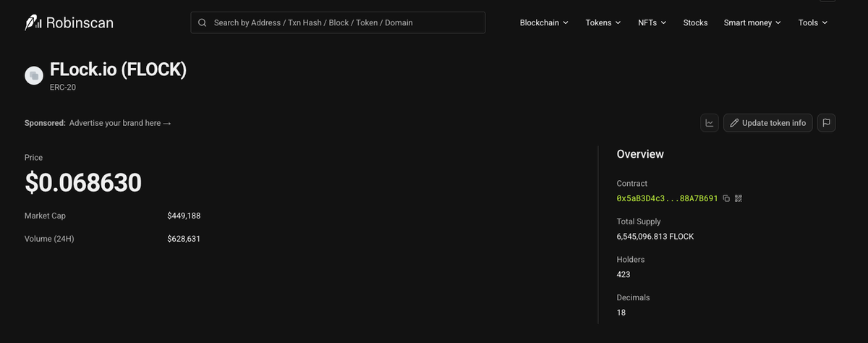Expand the Tokens menu
This screenshot has width=868, height=343.
603,22
